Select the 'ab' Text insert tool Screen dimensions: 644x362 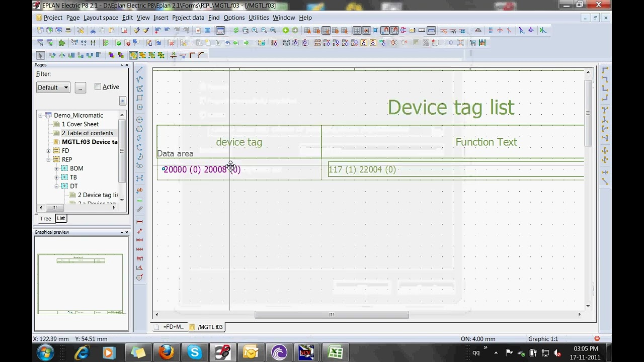coord(140,190)
